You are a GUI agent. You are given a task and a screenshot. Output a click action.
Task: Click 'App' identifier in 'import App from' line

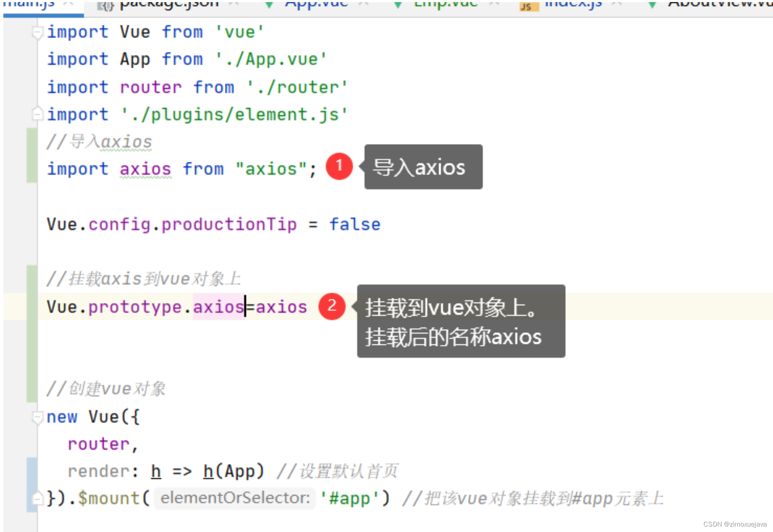pyautogui.click(x=135, y=59)
